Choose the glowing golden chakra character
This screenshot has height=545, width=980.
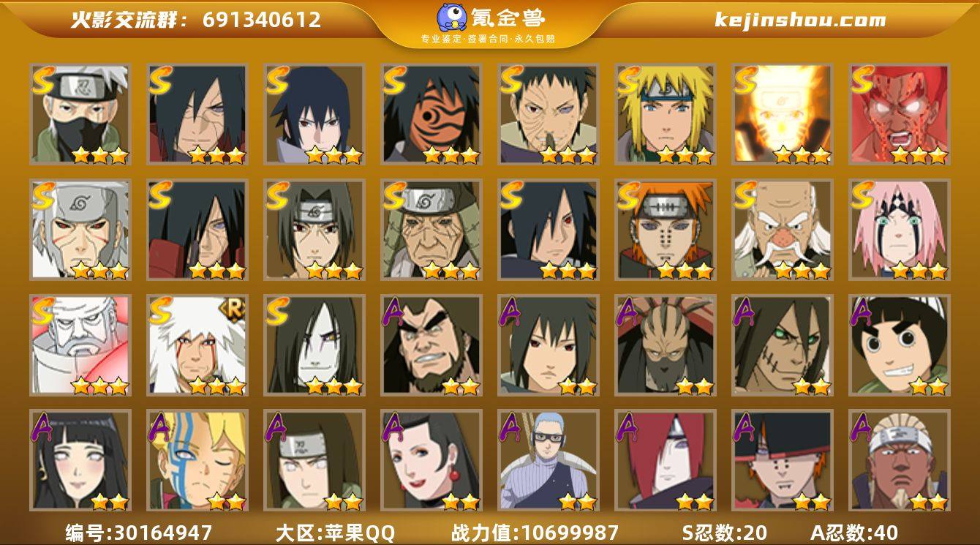coord(783,114)
